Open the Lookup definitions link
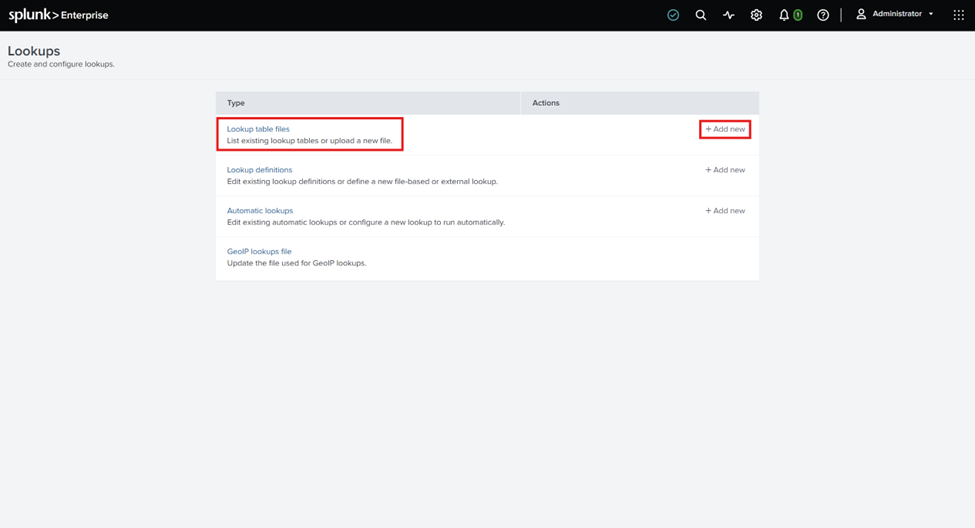Image resolution: width=975 pixels, height=528 pixels. coord(259,170)
